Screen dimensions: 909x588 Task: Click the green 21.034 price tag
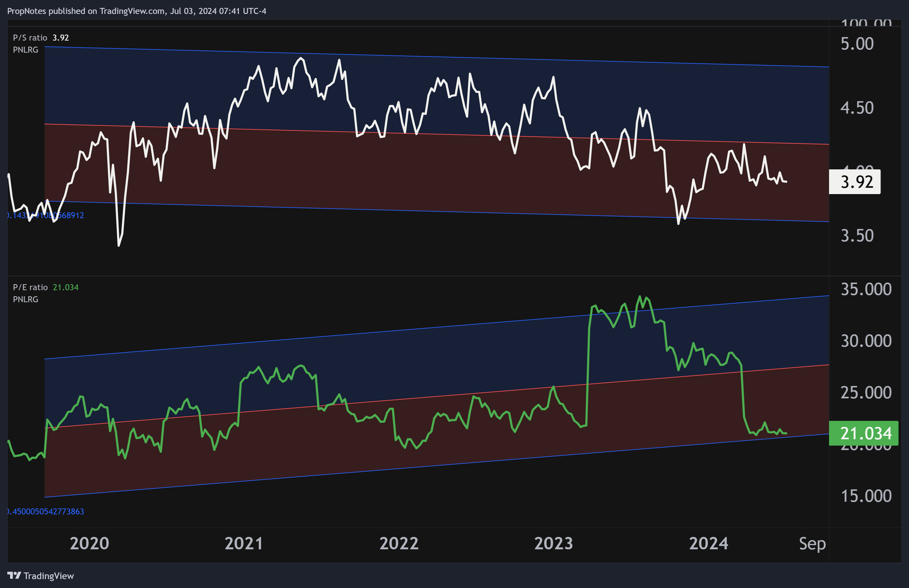(x=863, y=433)
